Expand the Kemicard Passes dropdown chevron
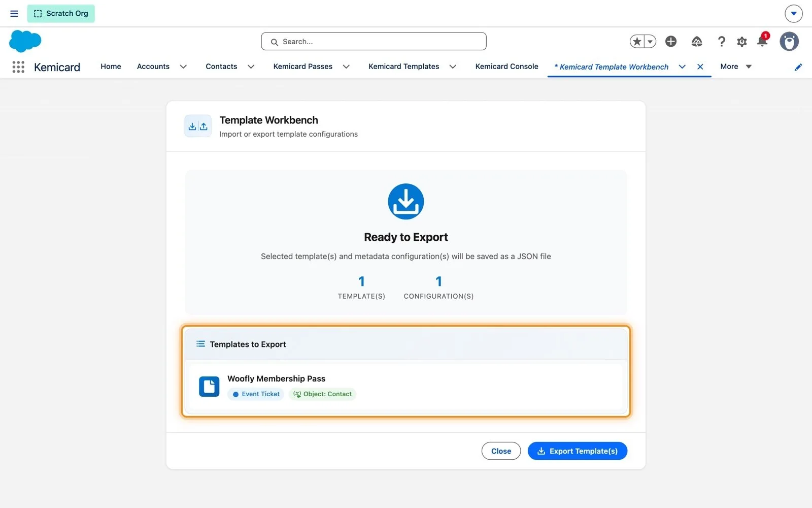 click(x=346, y=67)
